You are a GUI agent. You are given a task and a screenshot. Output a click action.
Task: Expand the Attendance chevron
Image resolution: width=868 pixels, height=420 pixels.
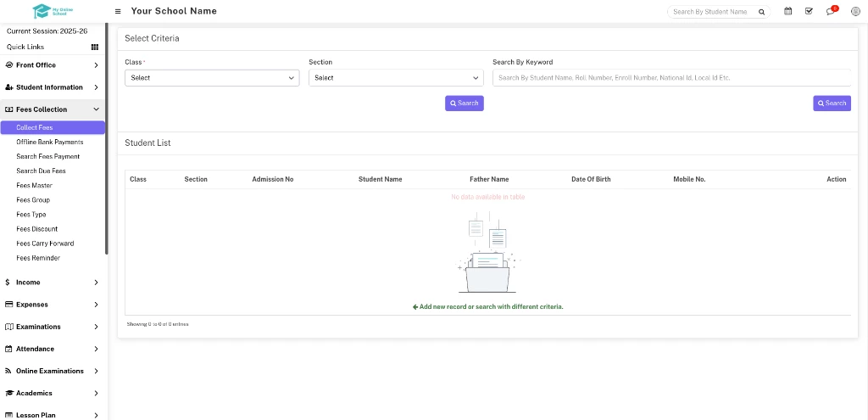click(x=97, y=349)
